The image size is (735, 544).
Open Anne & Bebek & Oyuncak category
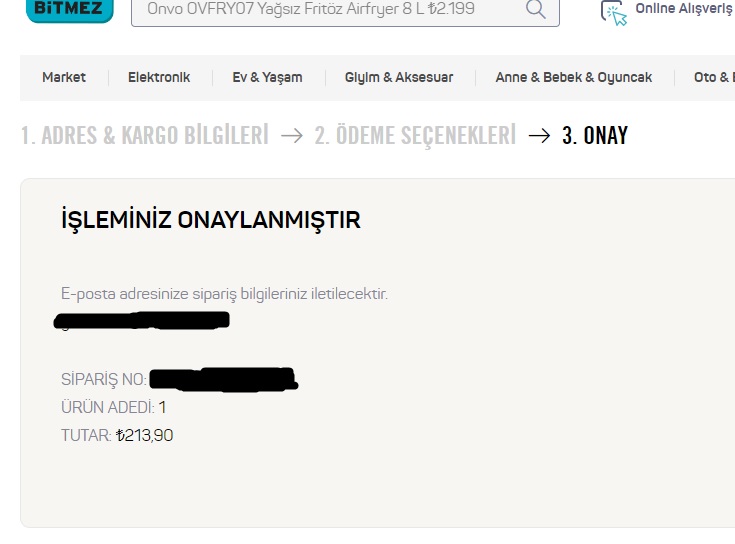point(574,77)
